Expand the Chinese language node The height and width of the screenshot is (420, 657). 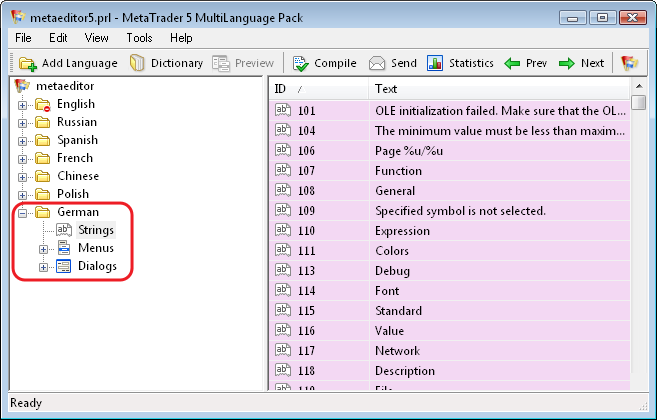[x=23, y=177]
